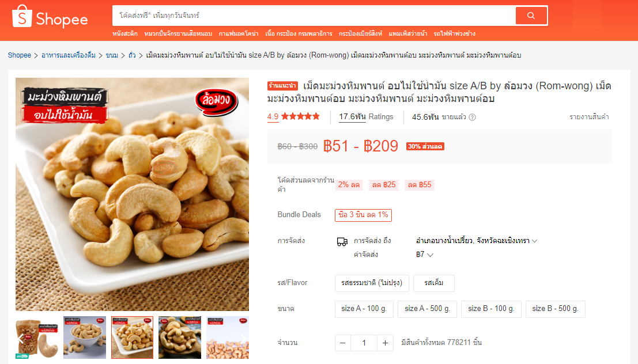Show next thumbnails with right arrow
Image resolution: width=638 pixels, height=364 pixels.
click(x=243, y=339)
